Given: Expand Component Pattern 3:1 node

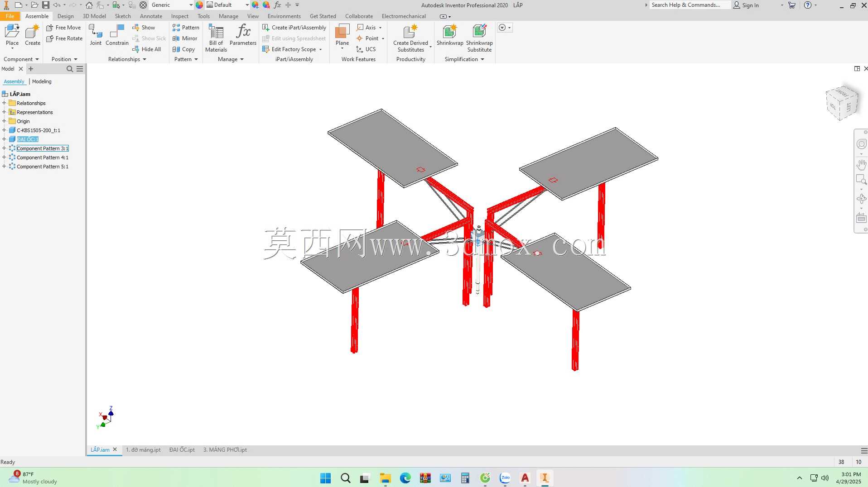Looking at the screenshot, I should 4,148.
